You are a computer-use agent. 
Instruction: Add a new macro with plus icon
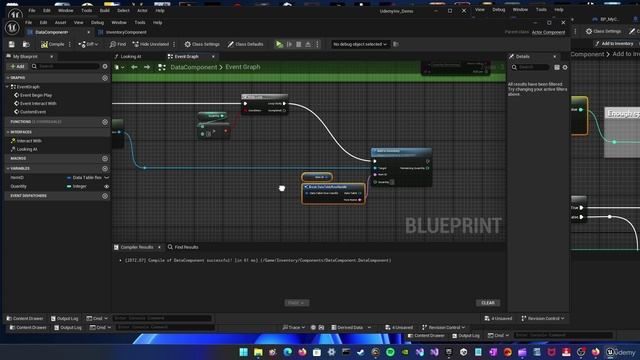point(105,158)
